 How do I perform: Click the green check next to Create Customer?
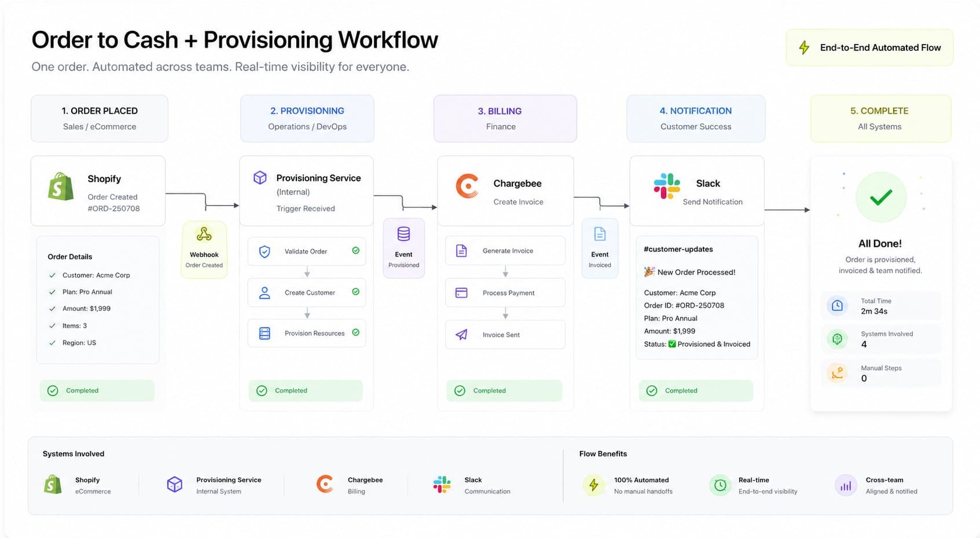(x=355, y=292)
